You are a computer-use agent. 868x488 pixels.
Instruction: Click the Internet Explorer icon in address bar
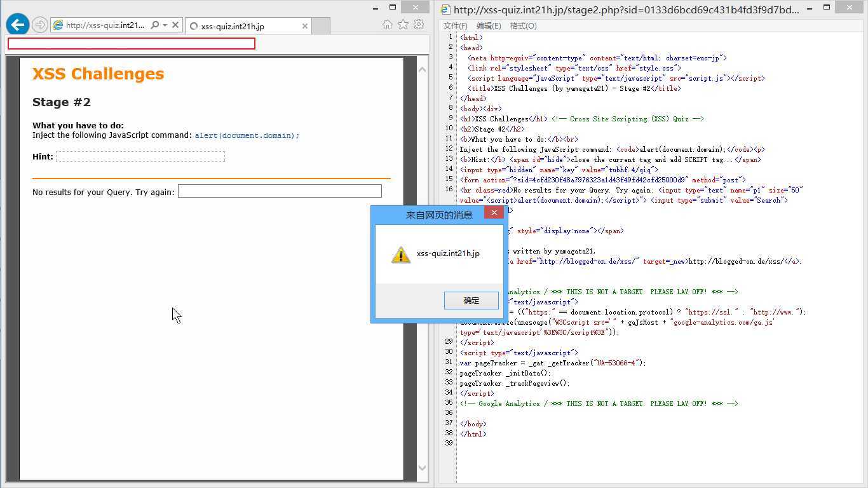58,25
